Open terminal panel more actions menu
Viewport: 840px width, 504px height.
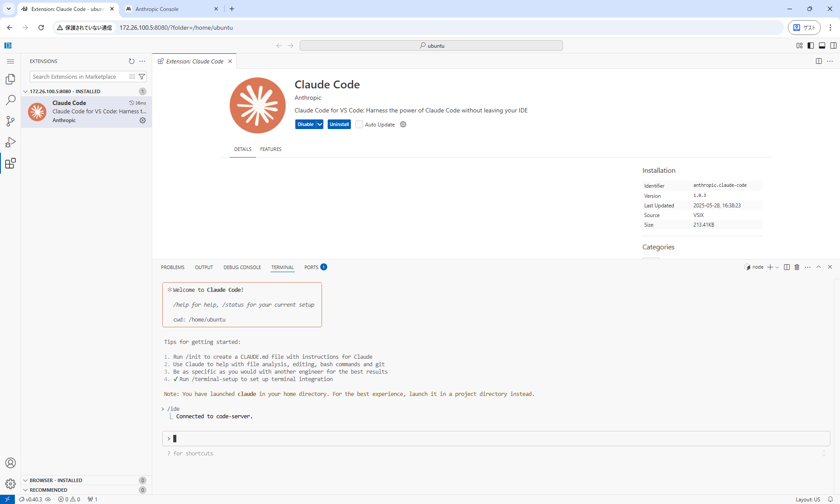coord(808,267)
